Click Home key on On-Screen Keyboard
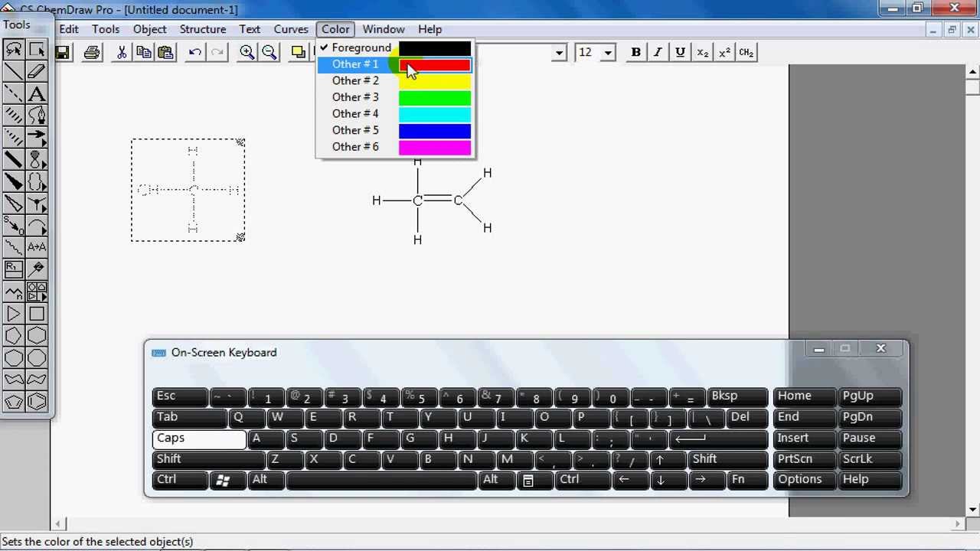This screenshot has height=551, width=980. click(804, 396)
